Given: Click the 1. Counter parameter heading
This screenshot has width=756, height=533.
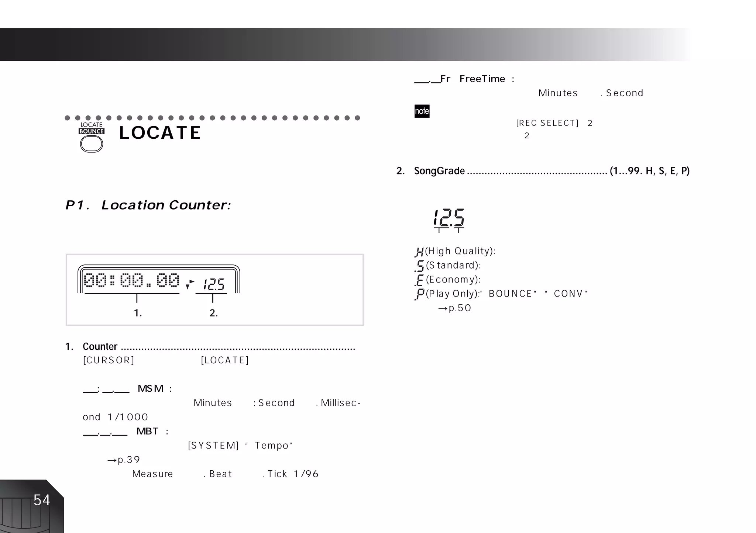Looking at the screenshot, I should tap(100, 347).
